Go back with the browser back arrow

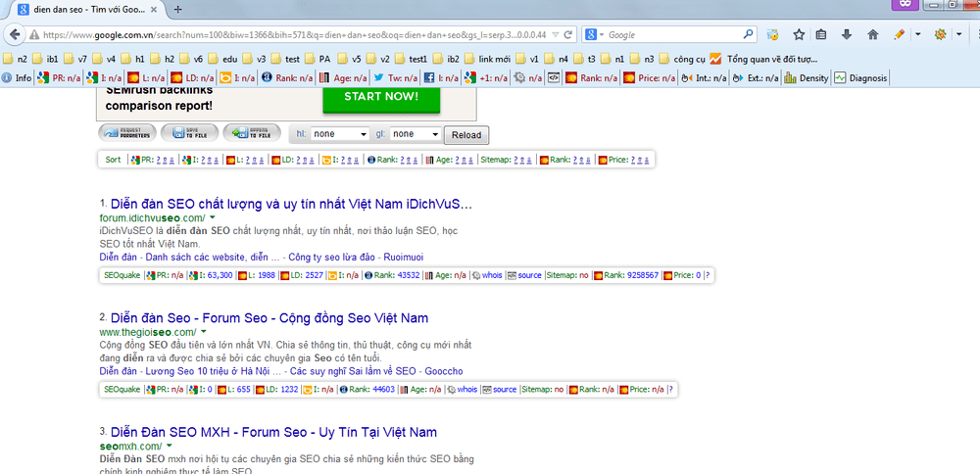tap(15, 35)
